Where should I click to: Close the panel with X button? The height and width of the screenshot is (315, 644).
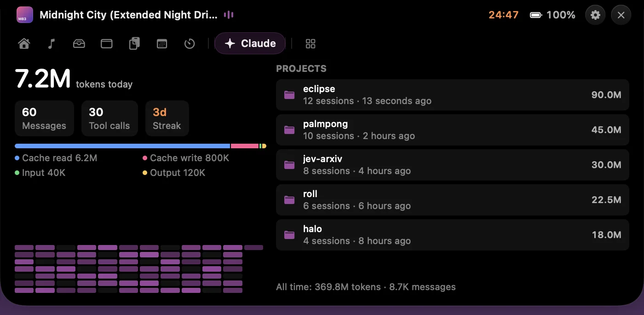pyautogui.click(x=621, y=15)
